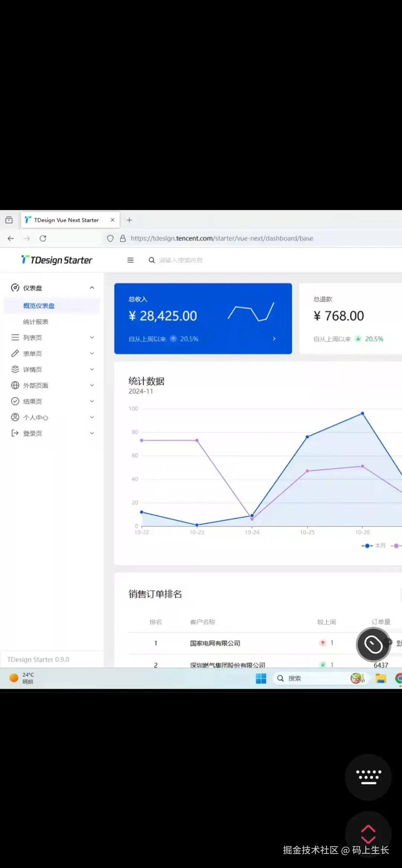Click the 统计数据 chart title
Image resolution: width=402 pixels, height=868 pixels.
coord(146,381)
